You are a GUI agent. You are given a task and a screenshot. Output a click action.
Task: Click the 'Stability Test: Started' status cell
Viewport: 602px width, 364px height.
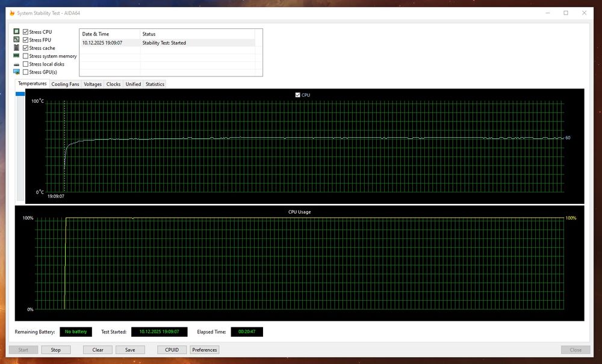click(164, 43)
